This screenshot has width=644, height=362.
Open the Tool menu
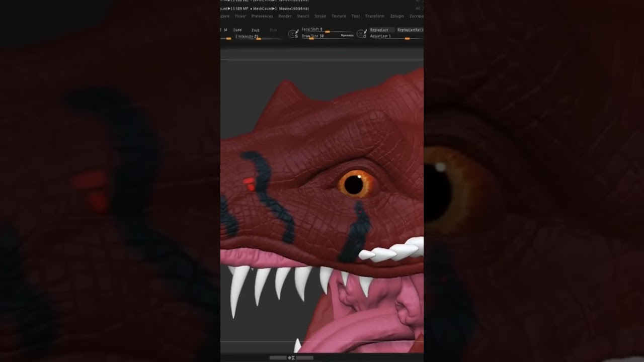coord(355,16)
